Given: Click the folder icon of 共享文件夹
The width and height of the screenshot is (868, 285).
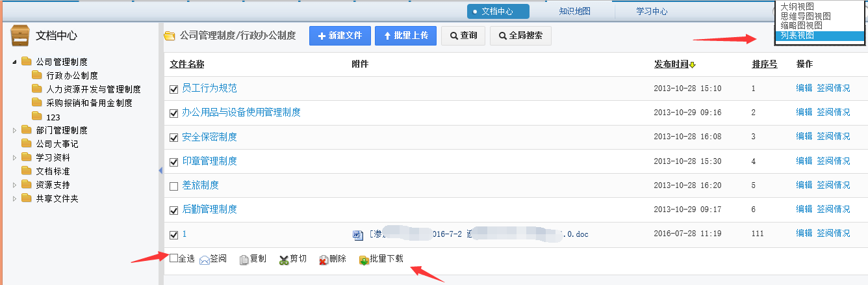Looking at the screenshot, I should [x=26, y=198].
